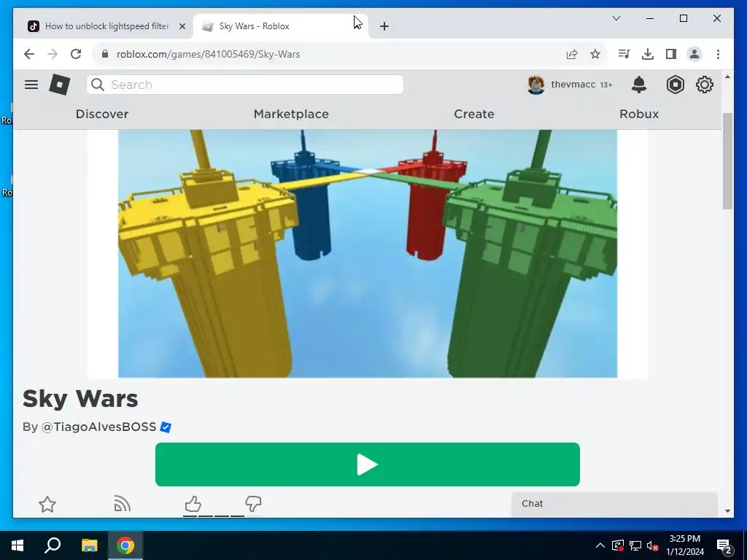
Task: Click the verified badge beside TiagoAlvesBOSS
Action: pyautogui.click(x=166, y=427)
